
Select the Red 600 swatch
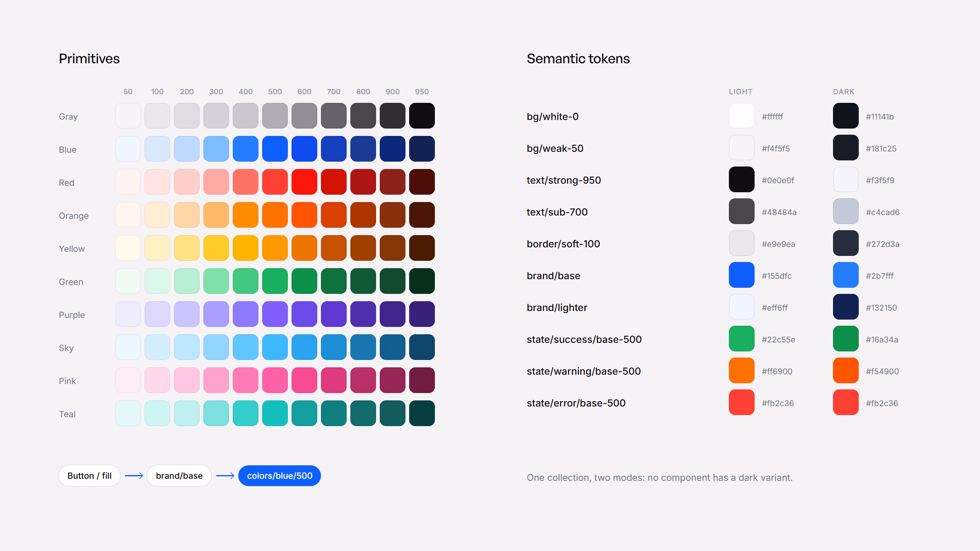click(x=304, y=182)
